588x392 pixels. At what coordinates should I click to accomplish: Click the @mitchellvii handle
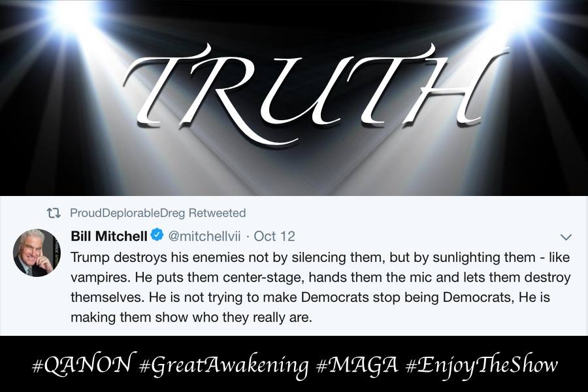pos(204,236)
